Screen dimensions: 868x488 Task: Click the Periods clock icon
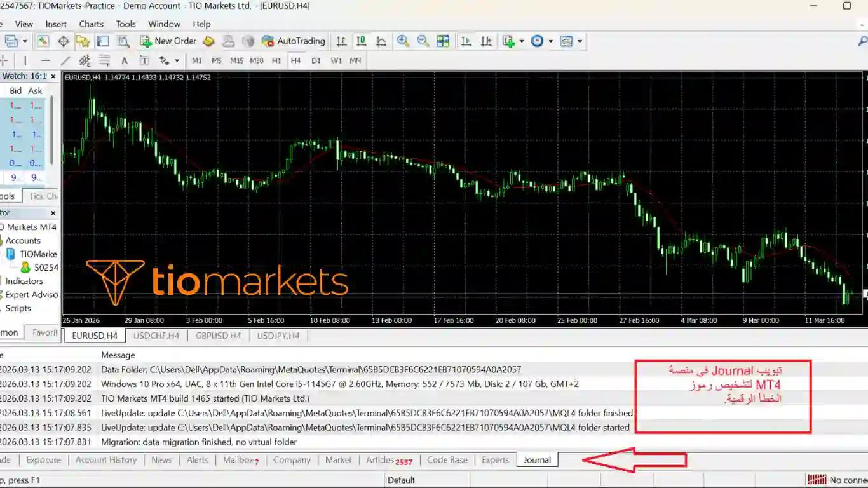pyautogui.click(x=537, y=41)
